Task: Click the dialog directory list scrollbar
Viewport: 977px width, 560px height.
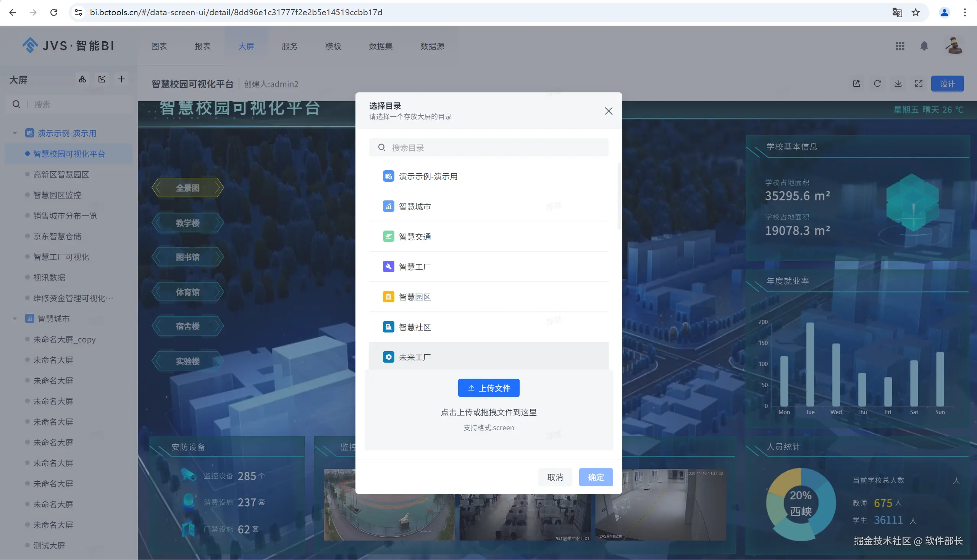Action: (619, 196)
